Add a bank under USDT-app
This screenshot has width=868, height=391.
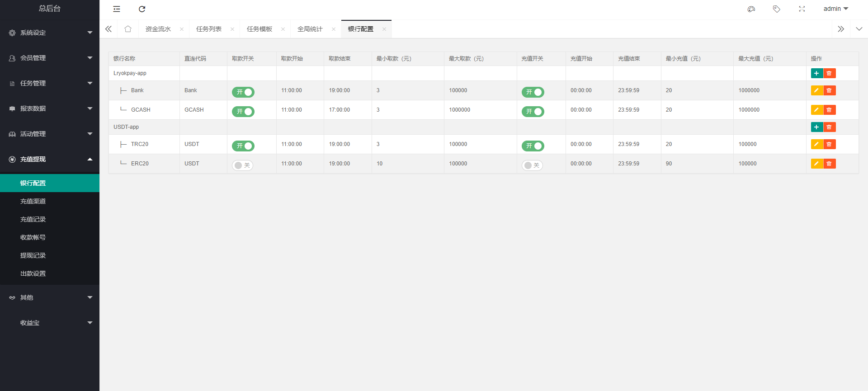pos(816,127)
